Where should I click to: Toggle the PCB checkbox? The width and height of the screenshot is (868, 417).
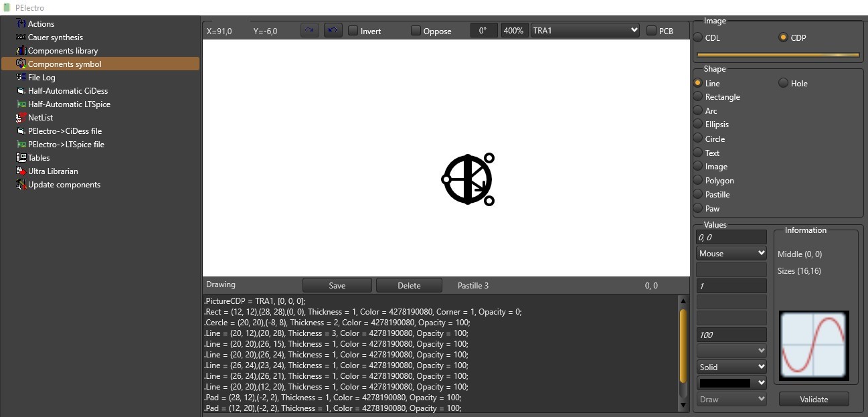pos(652,31)
